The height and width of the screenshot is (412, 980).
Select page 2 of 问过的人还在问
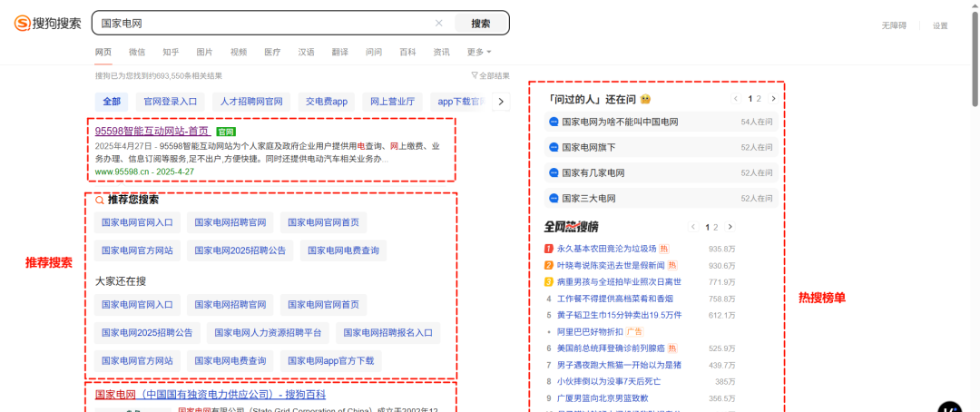(x=759, y=99)
